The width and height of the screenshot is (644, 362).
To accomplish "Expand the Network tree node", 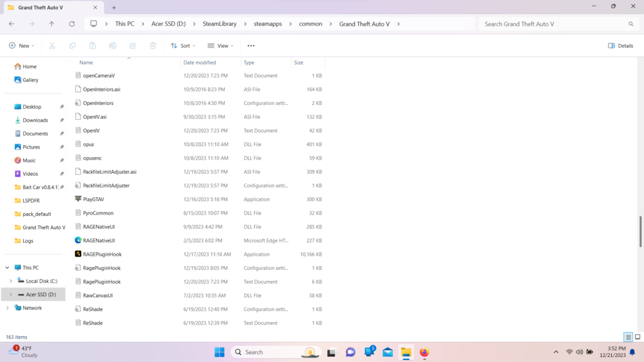I will pos(7,308).
